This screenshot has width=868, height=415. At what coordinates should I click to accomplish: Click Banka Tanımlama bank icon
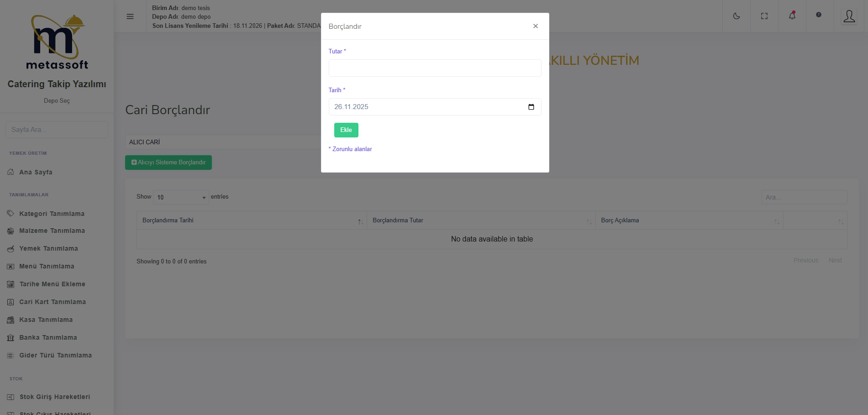tap(11, 338)
